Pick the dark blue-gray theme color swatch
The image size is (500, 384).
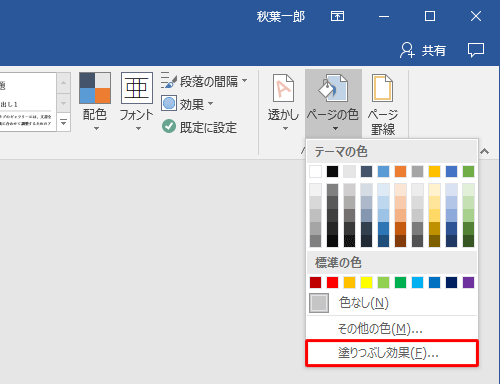pyautogui.click(x=366, y=172)
